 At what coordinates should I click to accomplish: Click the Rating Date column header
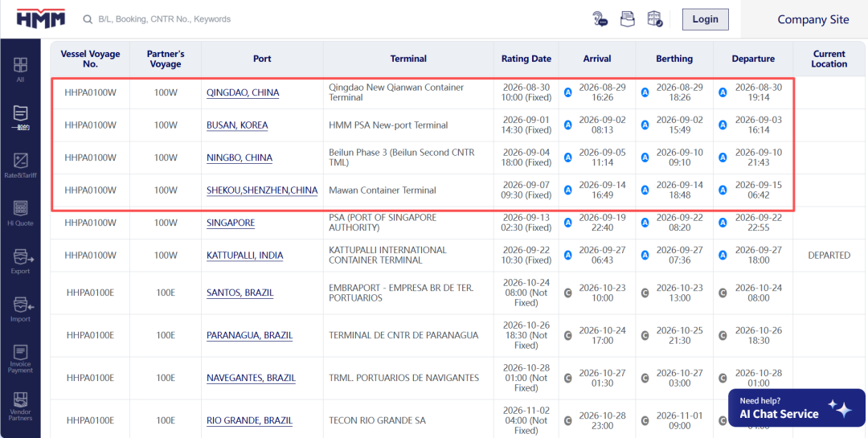pyautogui.click(x=526, y=59)
